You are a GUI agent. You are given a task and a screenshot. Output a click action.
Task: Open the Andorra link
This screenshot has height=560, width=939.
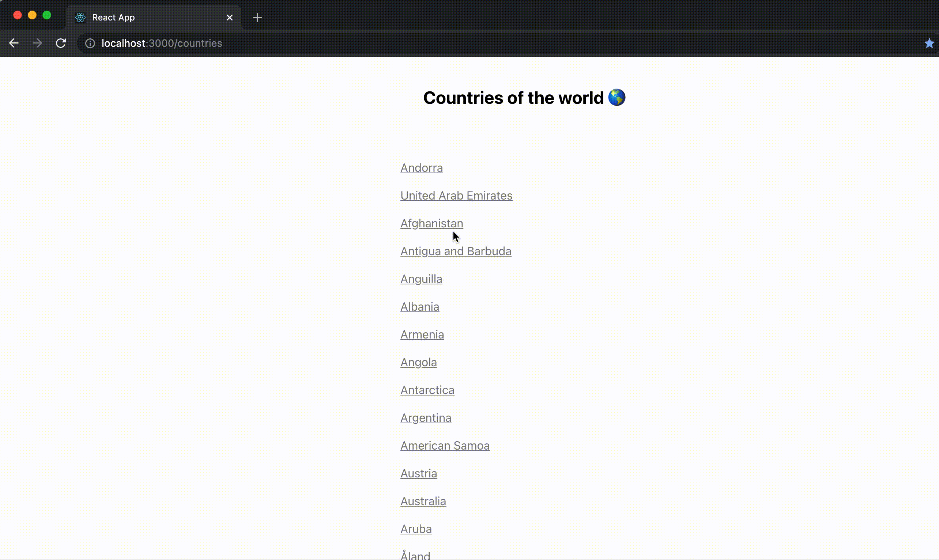coord(422,168)
